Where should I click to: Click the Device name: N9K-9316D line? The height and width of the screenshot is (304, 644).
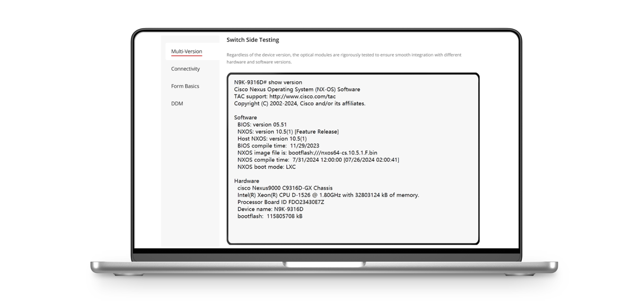(271, 209)
